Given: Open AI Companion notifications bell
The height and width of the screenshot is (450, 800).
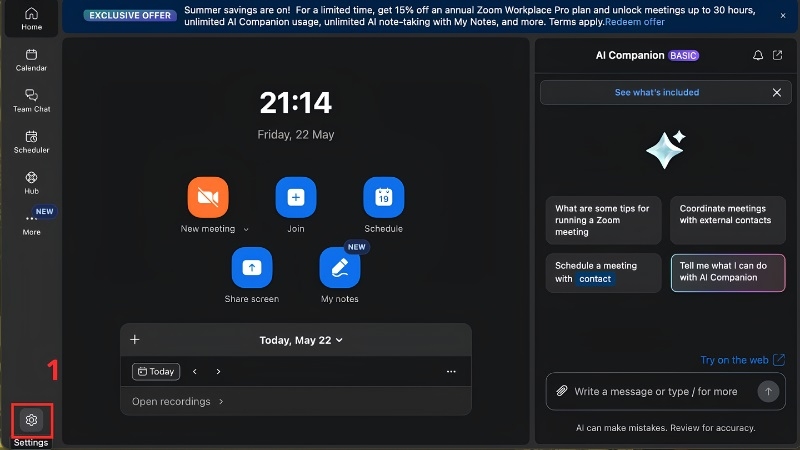Looking at the screenshot, I should (758, 55).
